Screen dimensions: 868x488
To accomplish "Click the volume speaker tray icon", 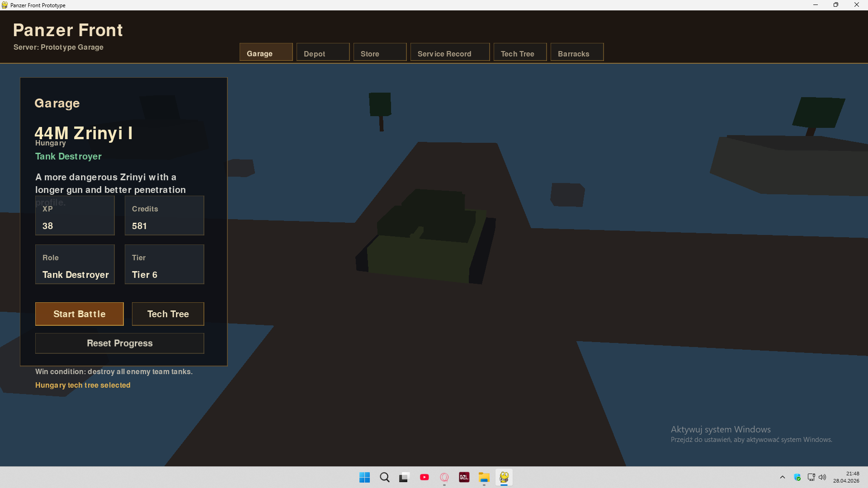I will pos(822,477).
